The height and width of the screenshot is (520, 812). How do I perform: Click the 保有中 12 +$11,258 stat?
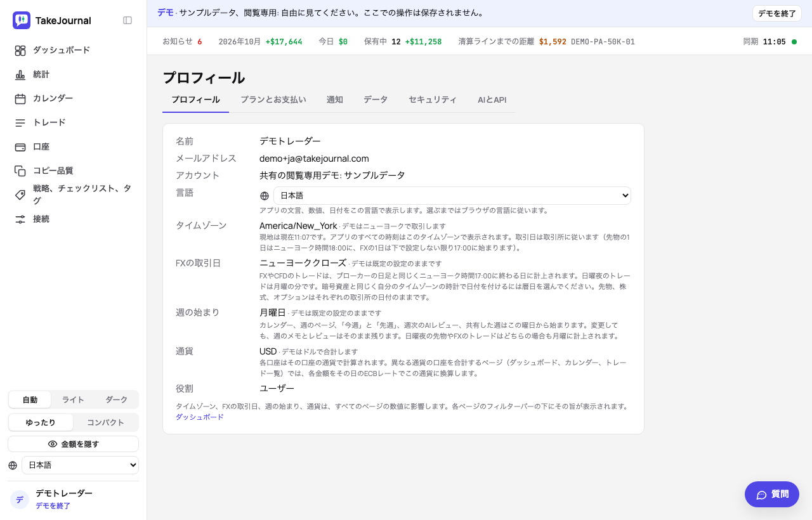[x=403, y=42]
